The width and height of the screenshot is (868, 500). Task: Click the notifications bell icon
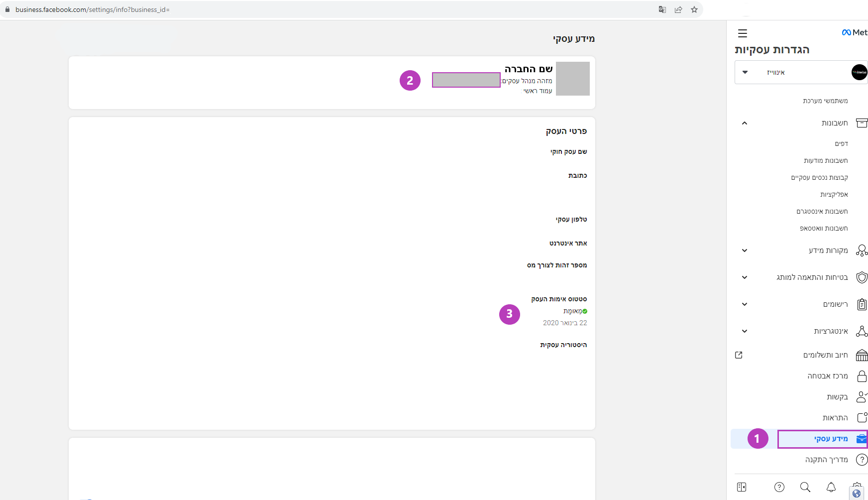831,487
